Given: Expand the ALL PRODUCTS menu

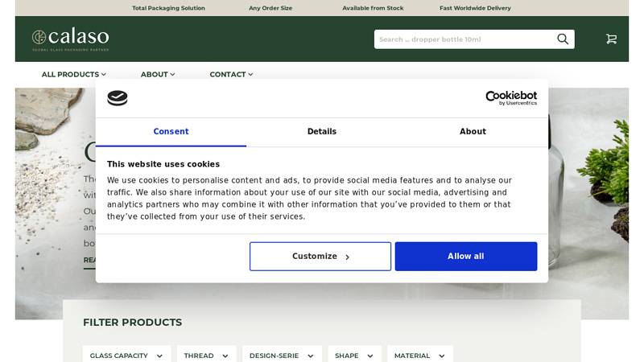Looking at the screenshot, I should click(73, 74).
